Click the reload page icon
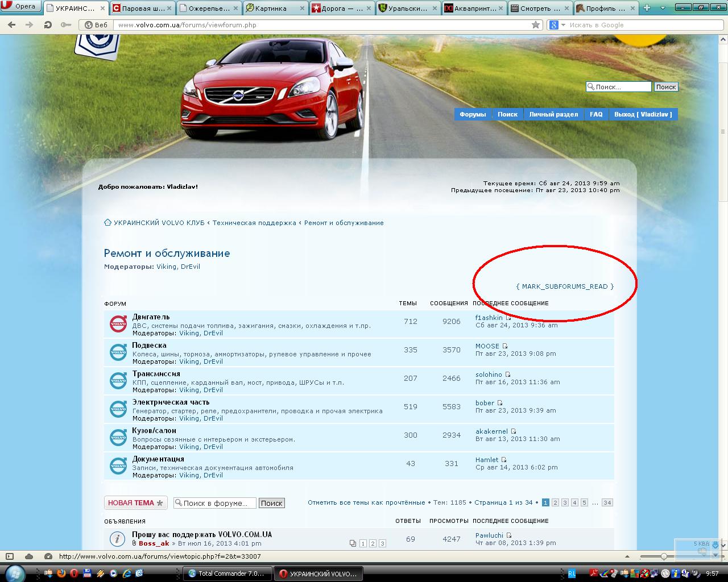728x582 pixels. click(48, 25)
